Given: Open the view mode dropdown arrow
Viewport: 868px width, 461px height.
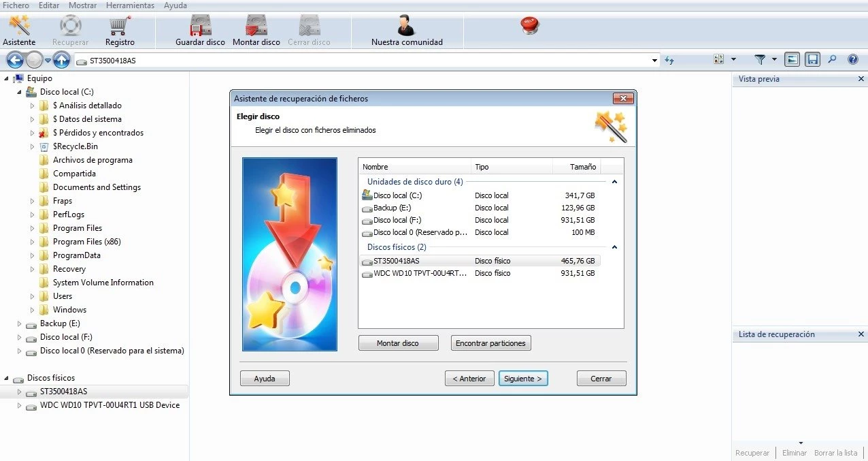Looking at the screenshot, I should click(x=733, y=60).
